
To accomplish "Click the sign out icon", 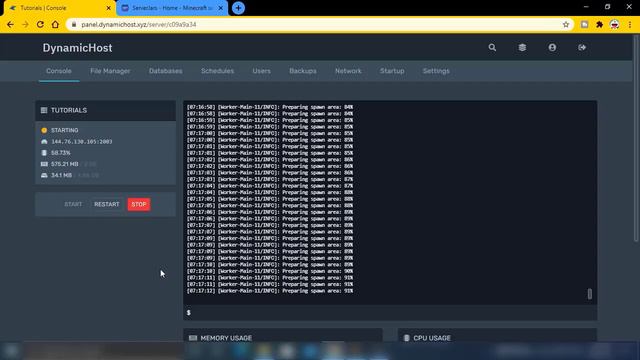I will click(x=582, y=47).
